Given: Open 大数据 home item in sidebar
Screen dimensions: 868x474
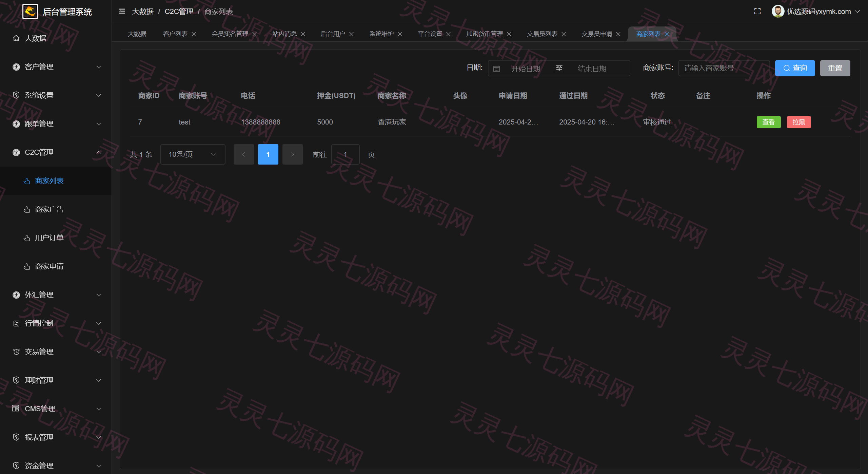Looking at the screenshot, I should coord(56,38).
